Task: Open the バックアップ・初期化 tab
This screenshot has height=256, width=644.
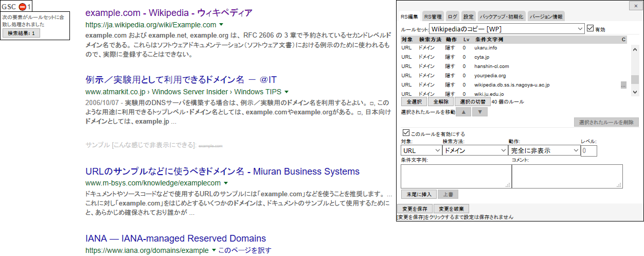Action: (x=502, y=16)
